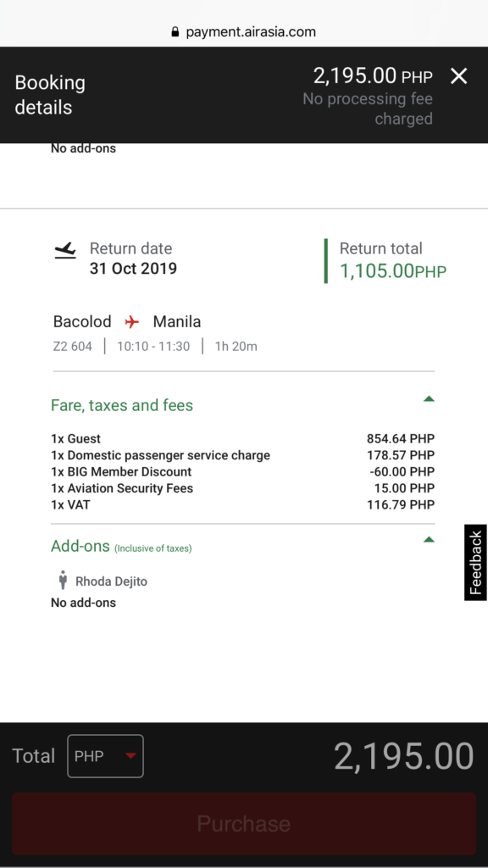
Task: Tap the payment.airasia.com address bar
Action: pyautogui.click(x=244, y=31)
